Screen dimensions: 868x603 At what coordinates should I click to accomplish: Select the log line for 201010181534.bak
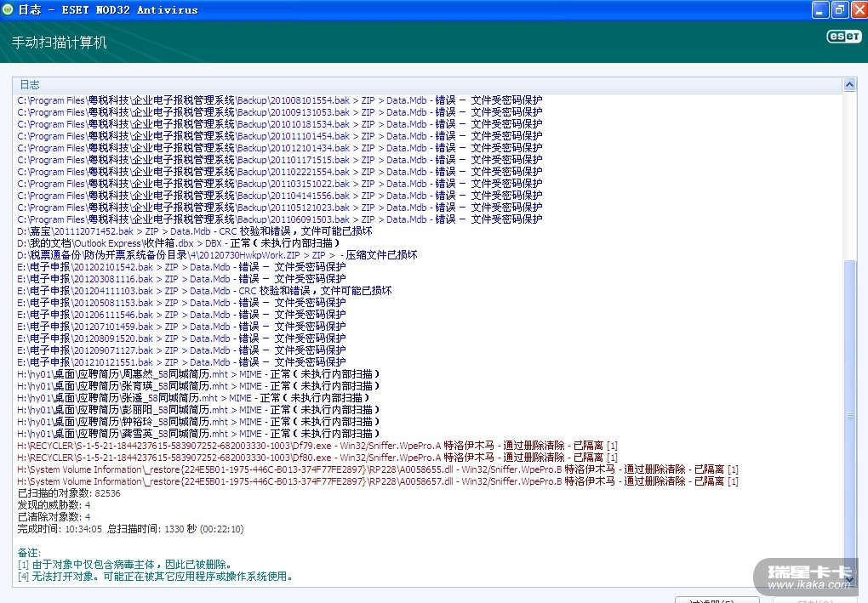tap(280, 124)
